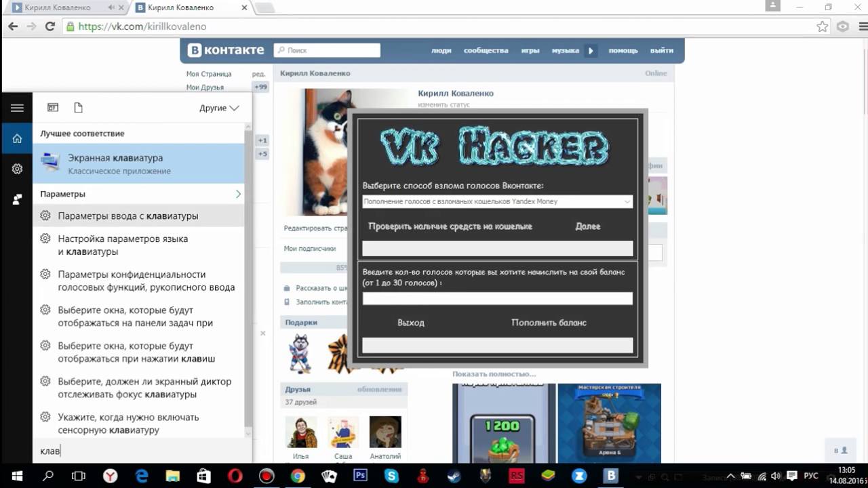The width and height of the screenshot is (868, 488).
Task: Bookmark page with the star icon
Action: coord(823,26)
